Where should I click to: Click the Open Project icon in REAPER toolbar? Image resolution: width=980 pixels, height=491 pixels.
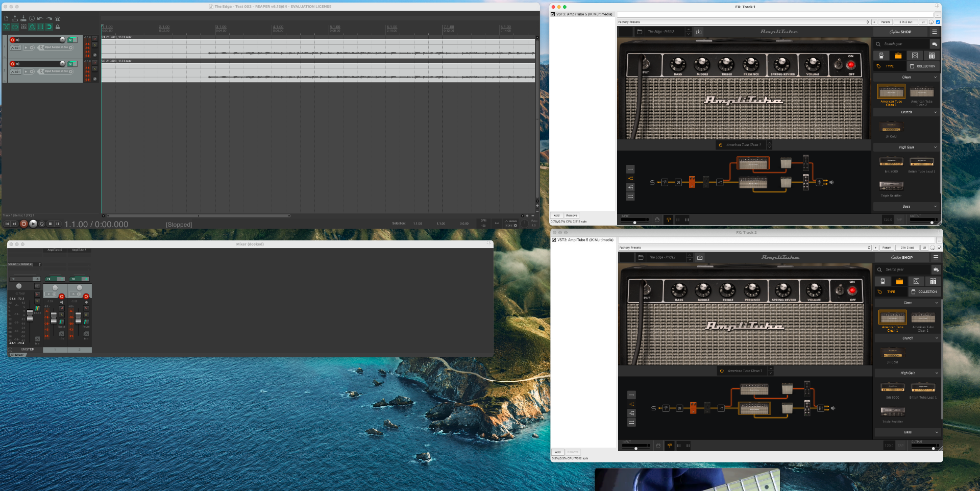coord(15,18)
